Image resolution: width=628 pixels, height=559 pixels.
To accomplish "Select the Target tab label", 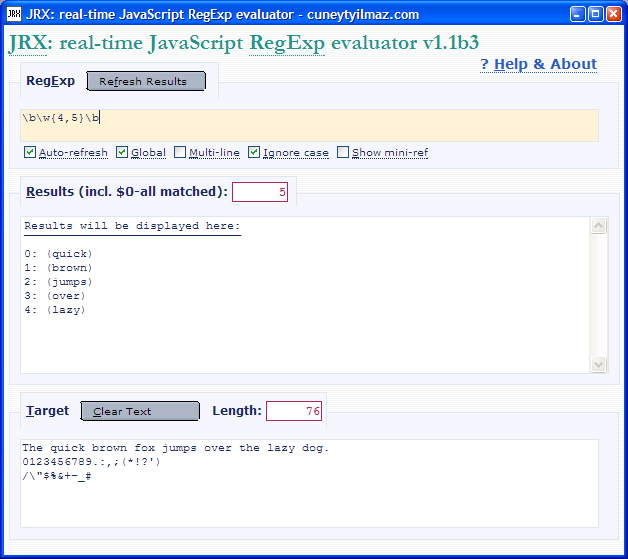I will pos(47,411).
